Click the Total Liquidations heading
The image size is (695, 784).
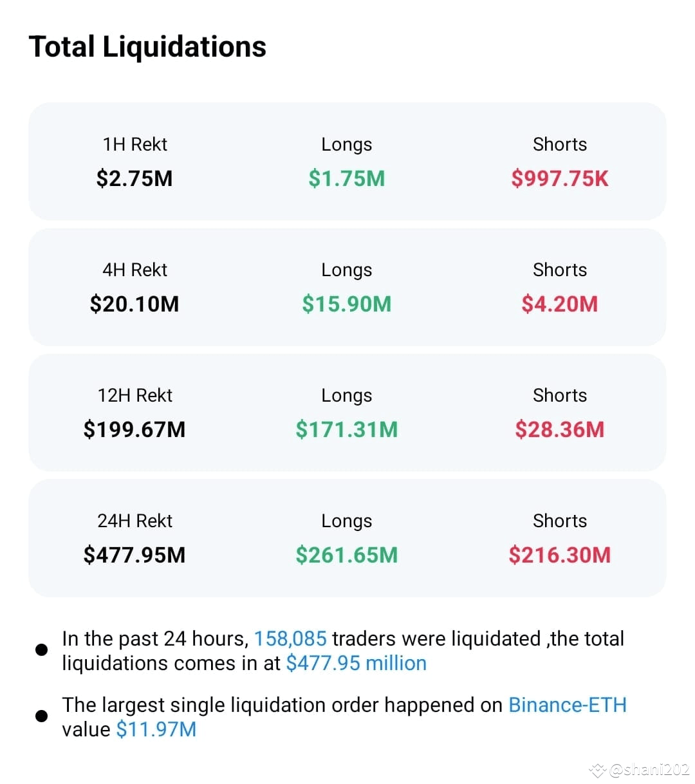147,47
